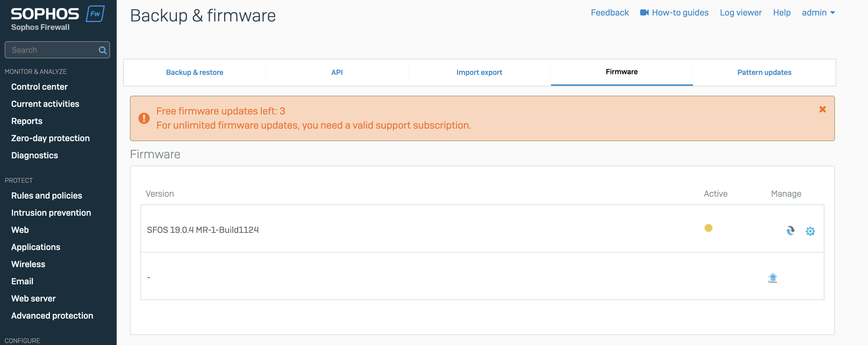The height and width of the screenshot is (345, 868).
Task: Click the search magnifier icon in sidebar
Action: click(102, 50)
